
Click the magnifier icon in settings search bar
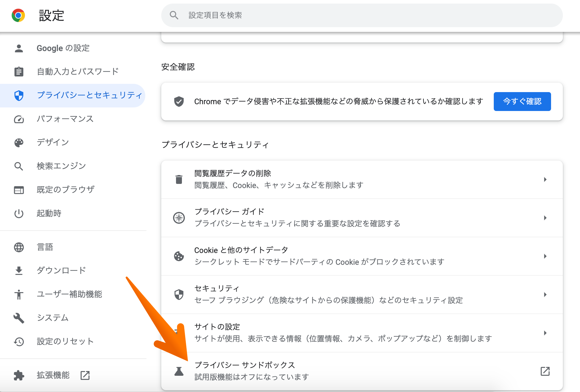174,15
